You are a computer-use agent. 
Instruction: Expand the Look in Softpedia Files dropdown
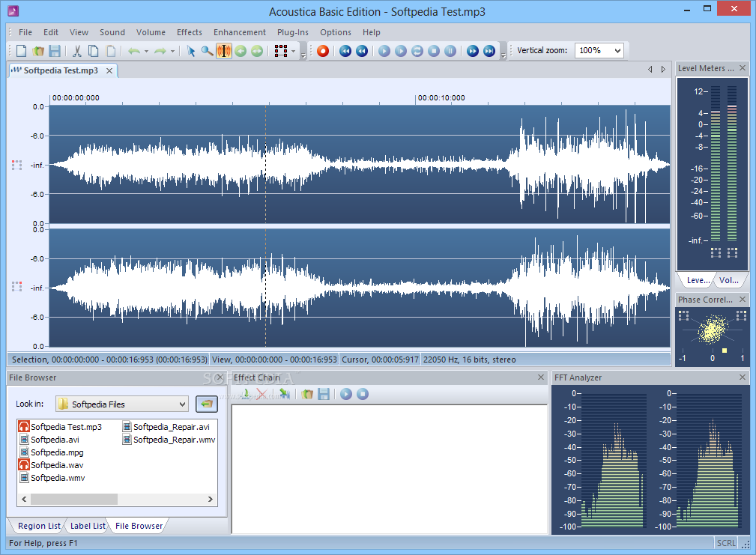coord(182,404)
